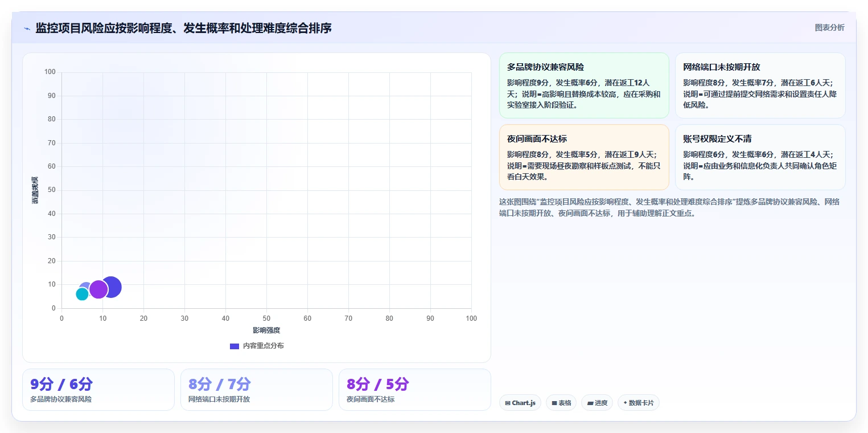This screenshot has width=868, height=433.
Task: Open the 多品牌协议兼容风险 risk card
Action: click(584, 85)
